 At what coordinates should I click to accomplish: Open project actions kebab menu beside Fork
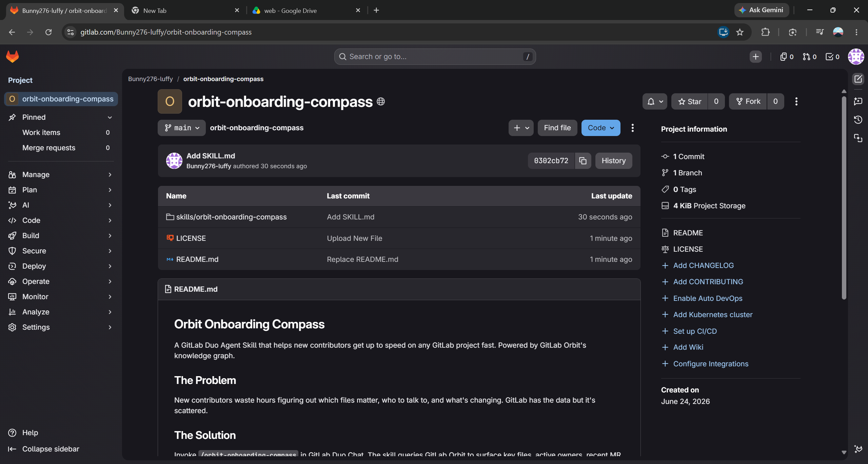(x=796, y=101)
